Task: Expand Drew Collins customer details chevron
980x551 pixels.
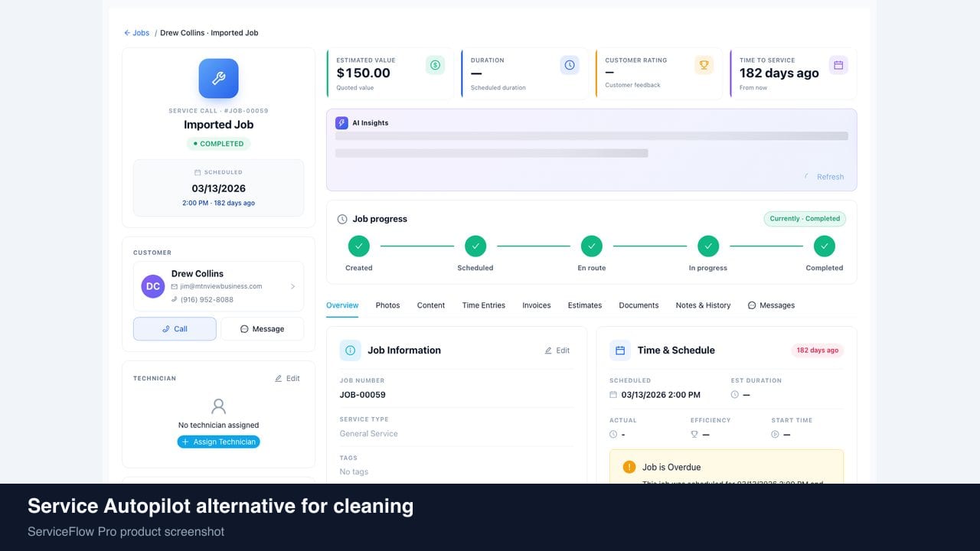Action: click(292, 286)
